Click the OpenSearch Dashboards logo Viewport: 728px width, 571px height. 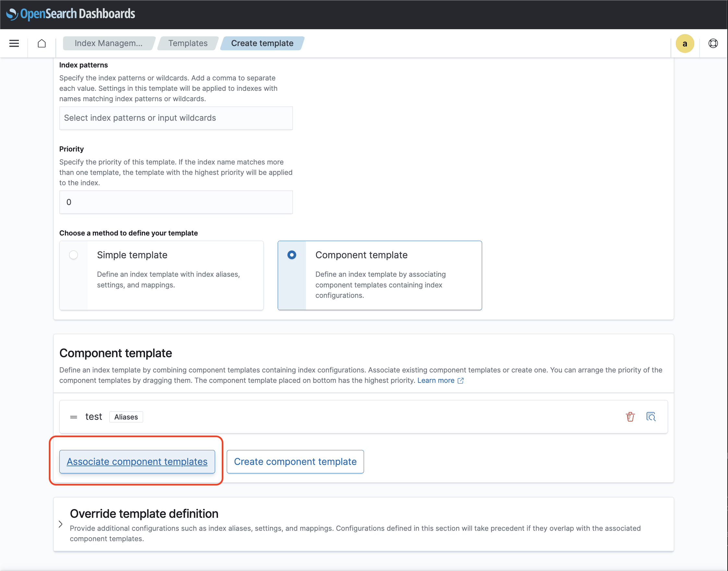point(71,14)
